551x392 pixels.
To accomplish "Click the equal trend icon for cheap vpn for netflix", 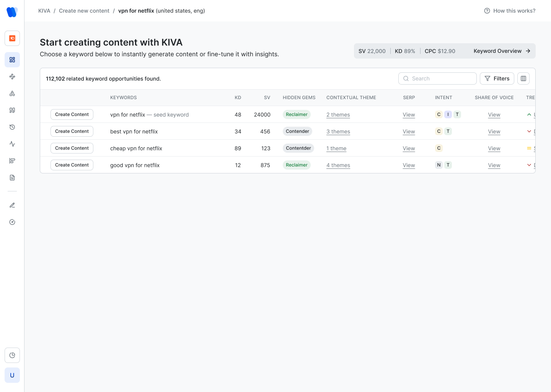I will coord(529,148).
